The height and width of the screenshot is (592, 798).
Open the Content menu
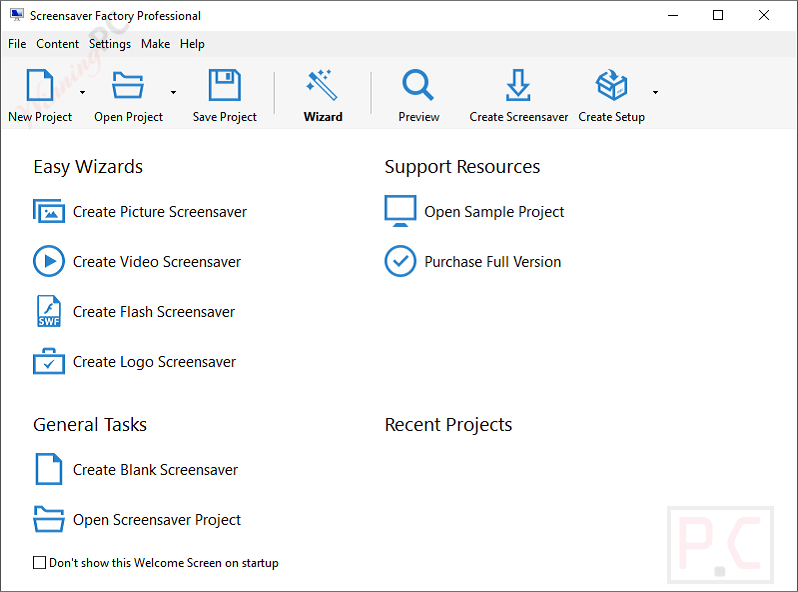(x=58, y=44)
